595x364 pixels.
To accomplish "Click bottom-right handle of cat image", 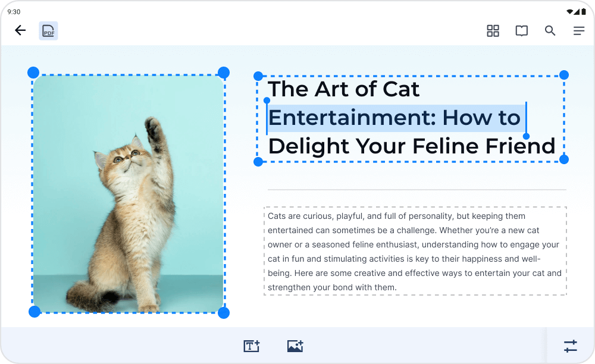I will (224, 312).
